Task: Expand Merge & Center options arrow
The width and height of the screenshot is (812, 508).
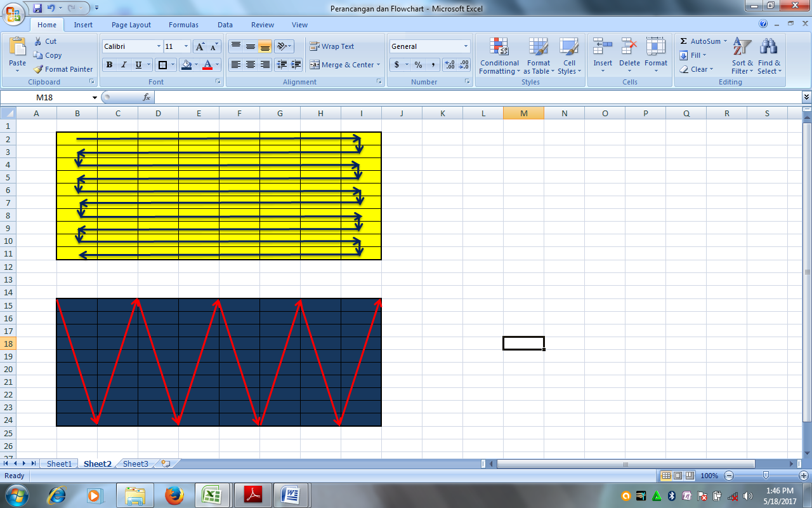Action: point(378,65)
